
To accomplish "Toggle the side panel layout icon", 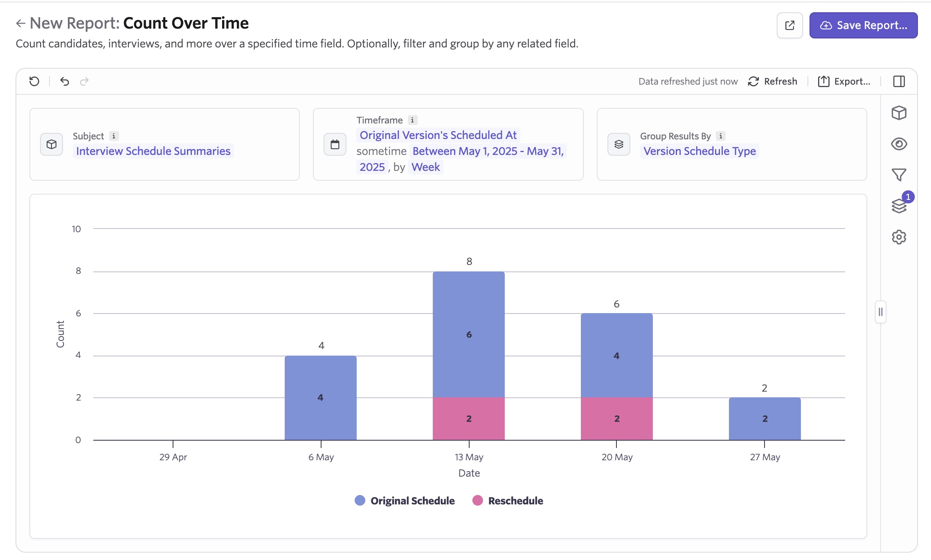I will (899, 81).
